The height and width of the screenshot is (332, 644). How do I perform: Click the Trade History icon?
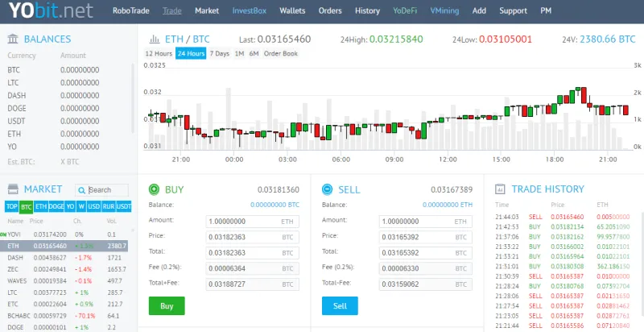[x=500, y=189]
